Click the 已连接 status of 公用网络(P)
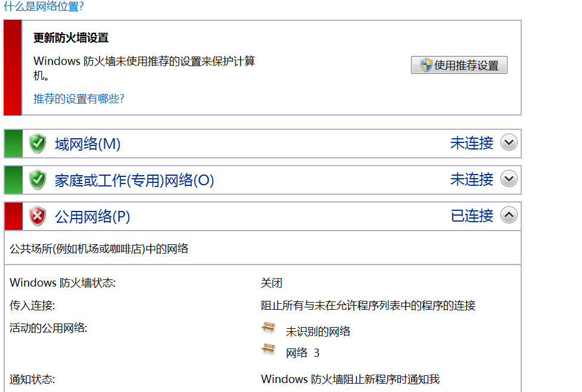 pos(472,216)
